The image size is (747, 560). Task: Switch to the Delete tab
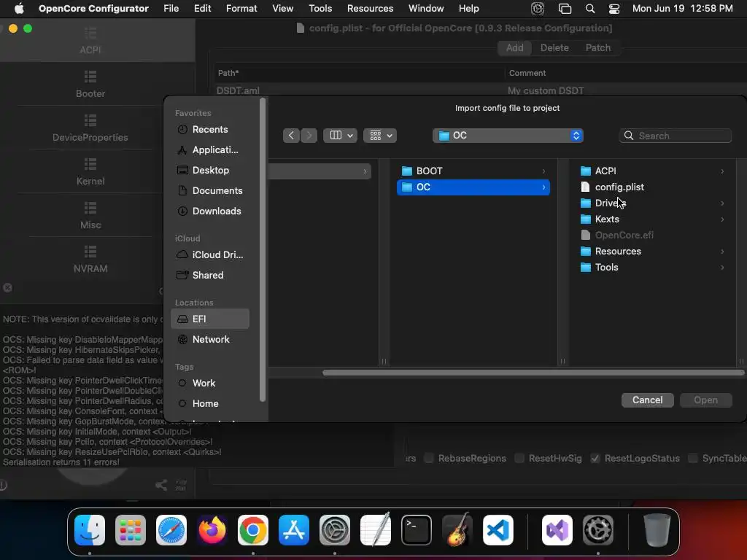554,47
